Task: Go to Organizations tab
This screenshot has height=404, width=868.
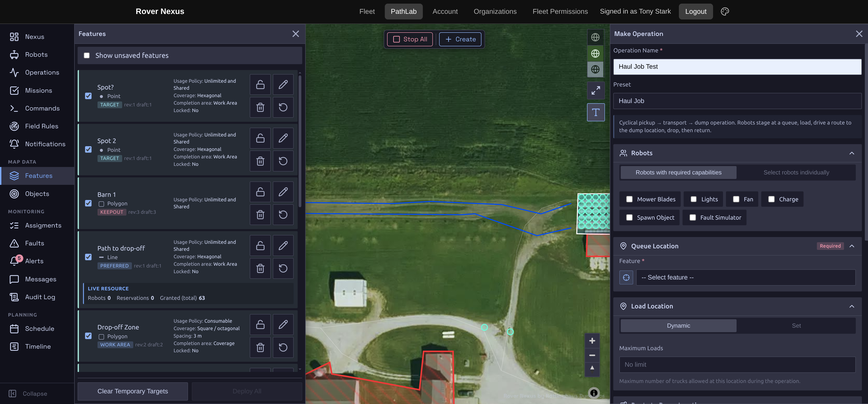Action: point(495,12)
